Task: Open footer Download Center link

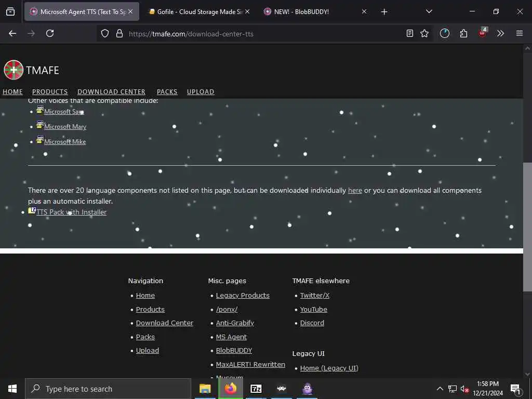Action: tap(165, 323)
